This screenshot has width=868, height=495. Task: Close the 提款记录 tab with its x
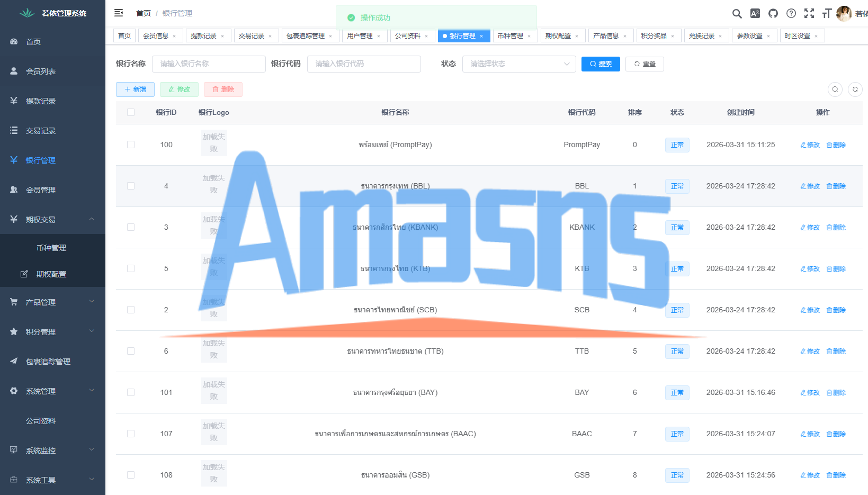[x=222, y=36]
